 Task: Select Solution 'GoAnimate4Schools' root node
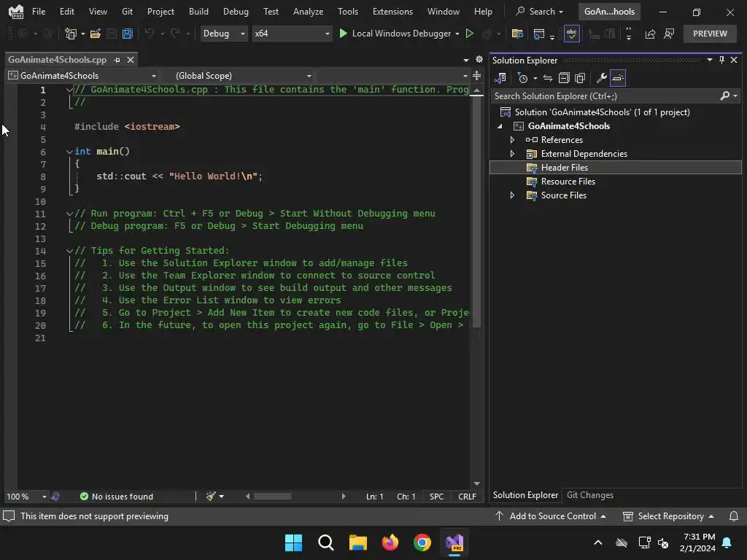[602, 112]
